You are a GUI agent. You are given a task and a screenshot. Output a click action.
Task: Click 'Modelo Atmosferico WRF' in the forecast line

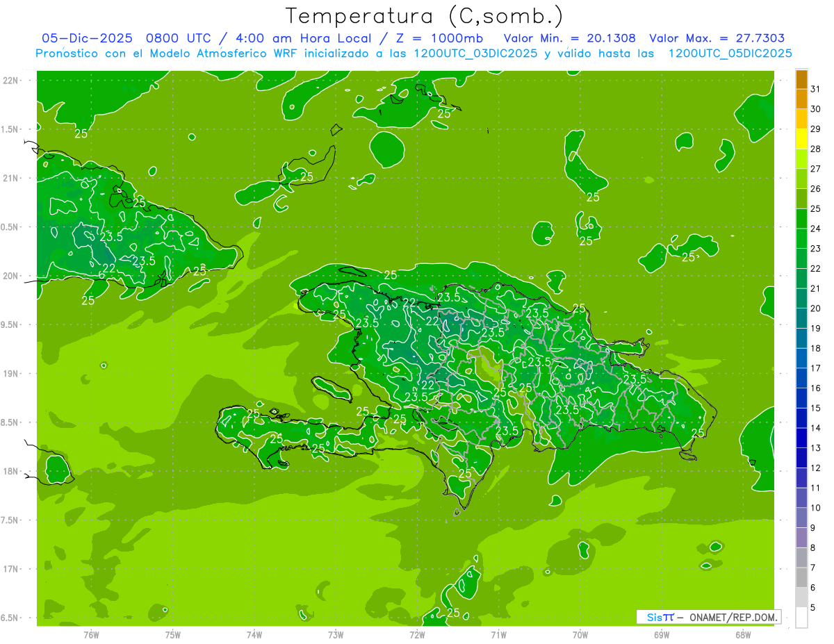click(x=225, y=53)
